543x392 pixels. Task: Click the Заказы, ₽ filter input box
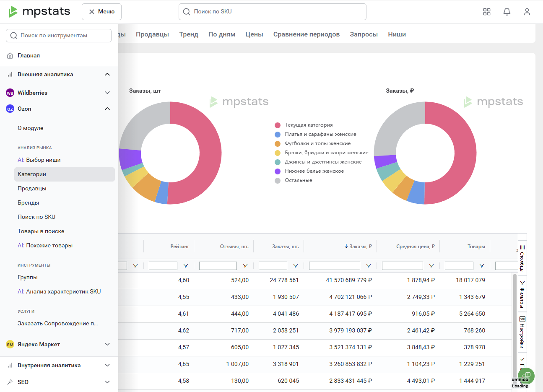click(335, 266)
